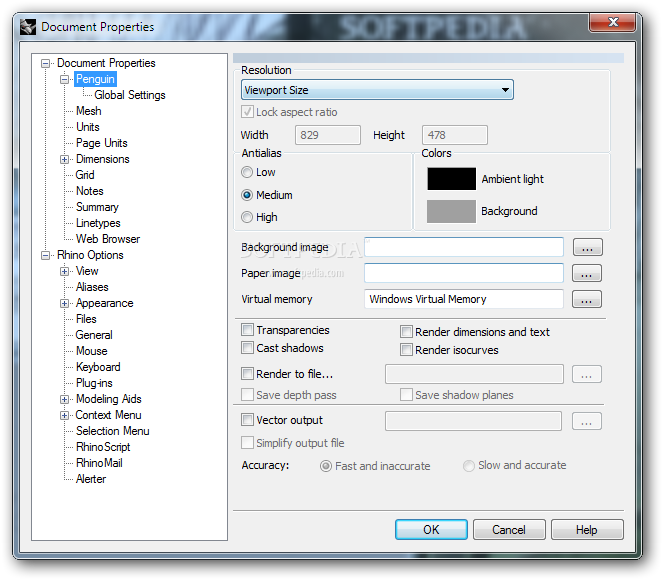Image resolution: width=663 pixels, height=580 pixels.
Task: Click the Paper image text field
Action: (464, 273)
